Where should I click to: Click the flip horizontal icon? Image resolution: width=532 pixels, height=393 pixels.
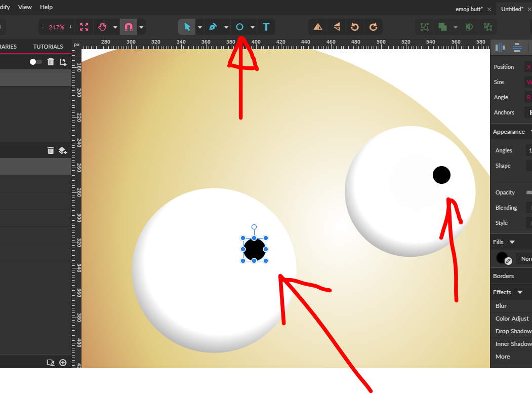pyautogui.click(x=317, y=27)
